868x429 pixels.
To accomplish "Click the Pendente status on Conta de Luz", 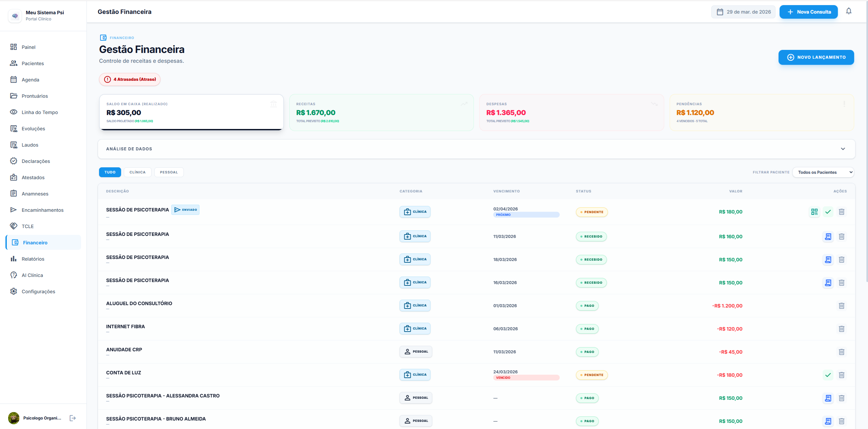I will (592, 375).
